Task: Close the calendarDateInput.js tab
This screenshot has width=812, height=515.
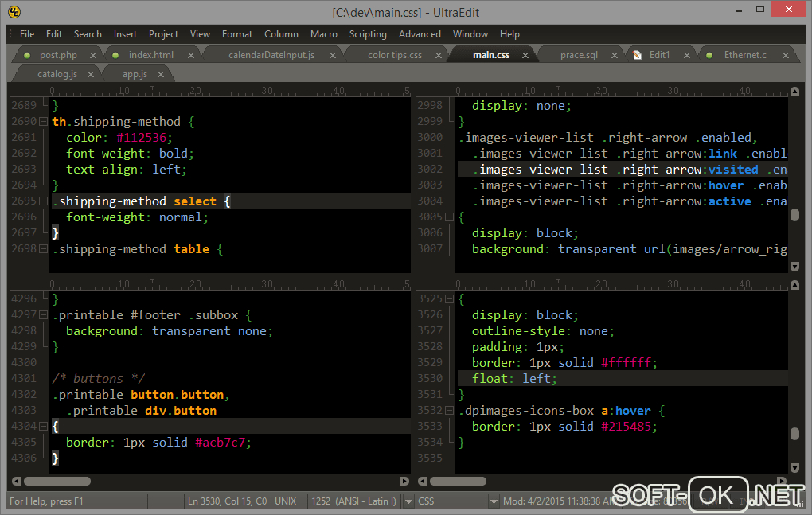Action: tap(333, 56)
